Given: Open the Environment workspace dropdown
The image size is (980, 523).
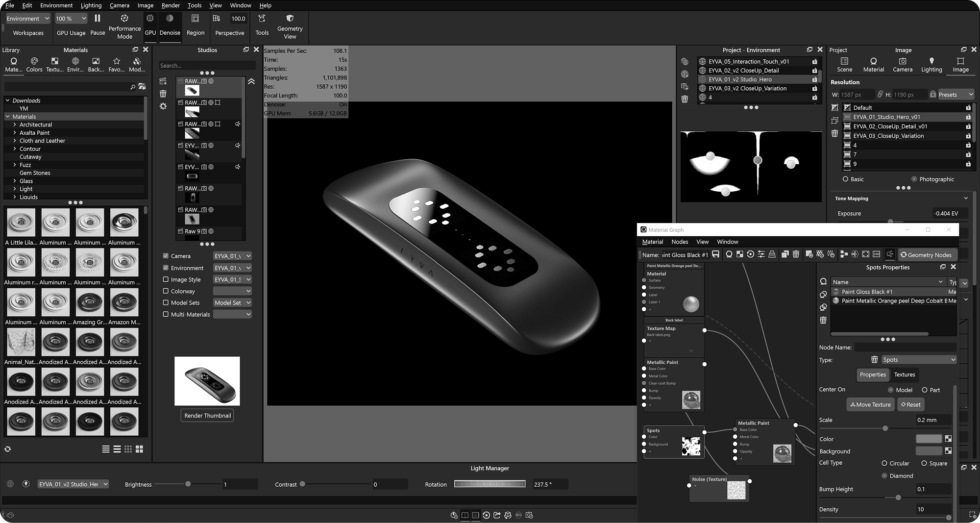Looking at the screenshot, I should pos(28,19).
